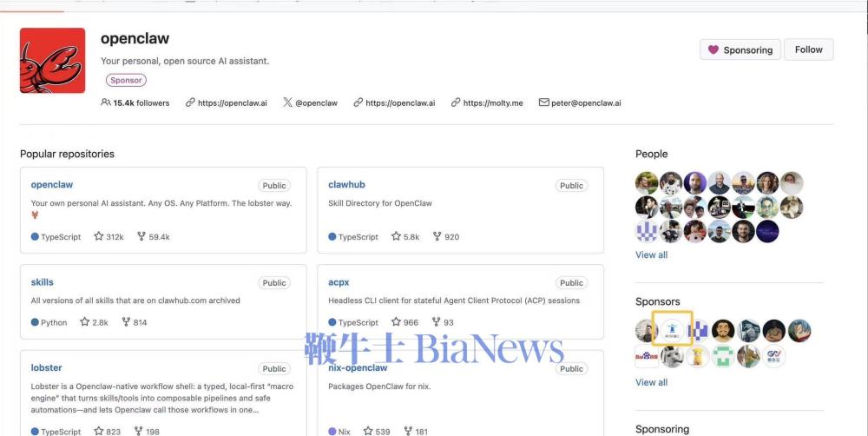Click the pink Sponsor badge
Viewport: 868px width, 436px height.
126,80
